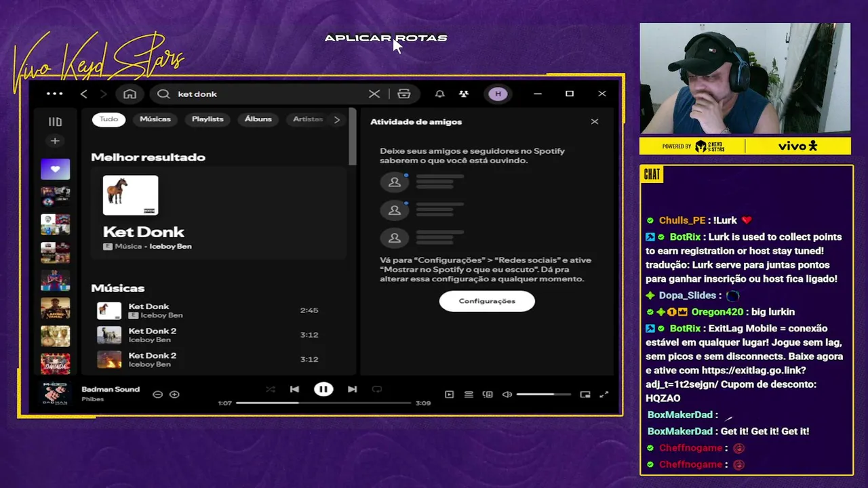
Task: Toggle shuffle playback
Action: (271, 389)
